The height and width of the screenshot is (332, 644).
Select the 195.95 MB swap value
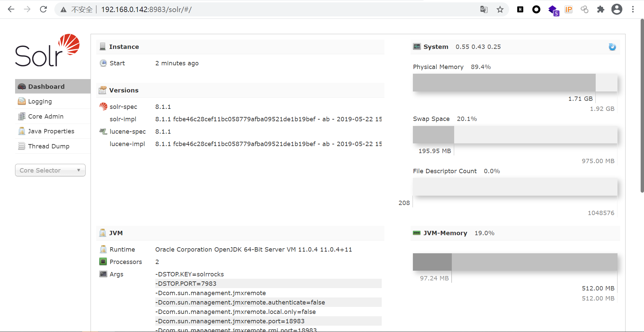(435, 151)
